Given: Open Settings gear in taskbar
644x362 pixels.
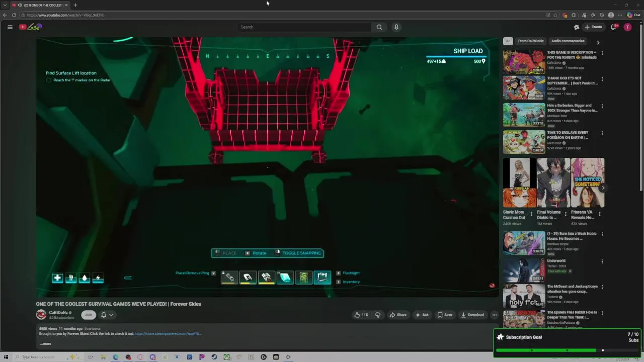Looking at the screenshot, I should click(288, 357).
